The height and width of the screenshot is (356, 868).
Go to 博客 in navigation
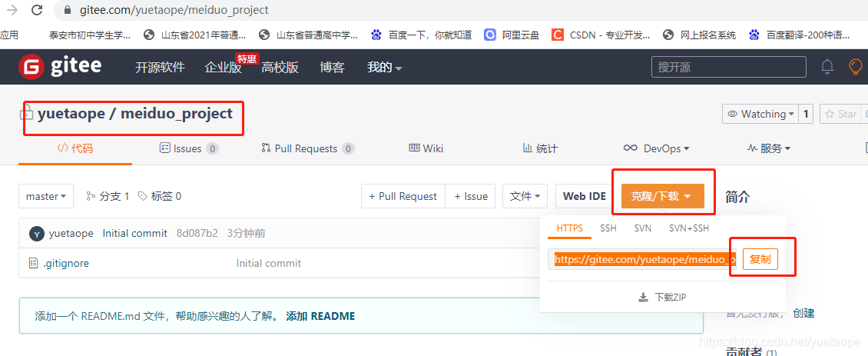coord(332,68)
